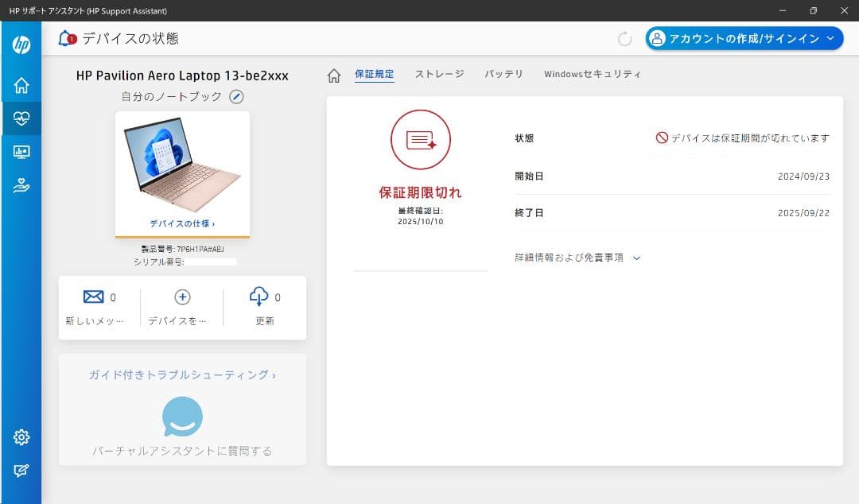Screen dimensions: 859x504
Task: Click the support services hand-with-heart sidebar icon
Action: (x=21, y=184)
